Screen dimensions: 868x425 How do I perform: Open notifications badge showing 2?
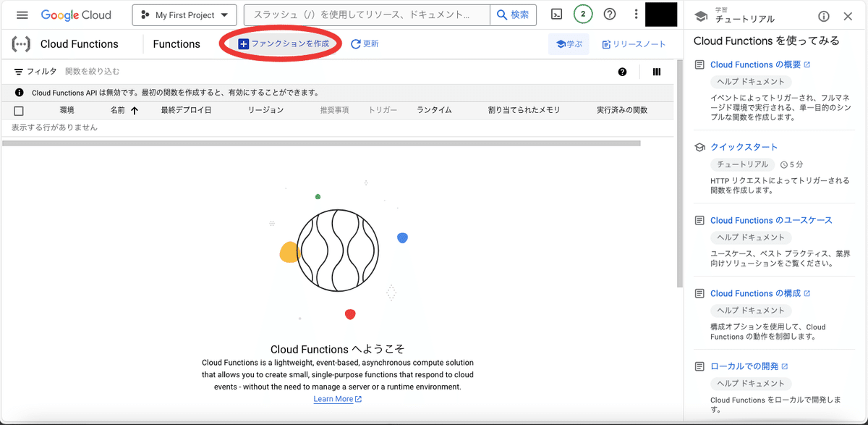point(583,14)
